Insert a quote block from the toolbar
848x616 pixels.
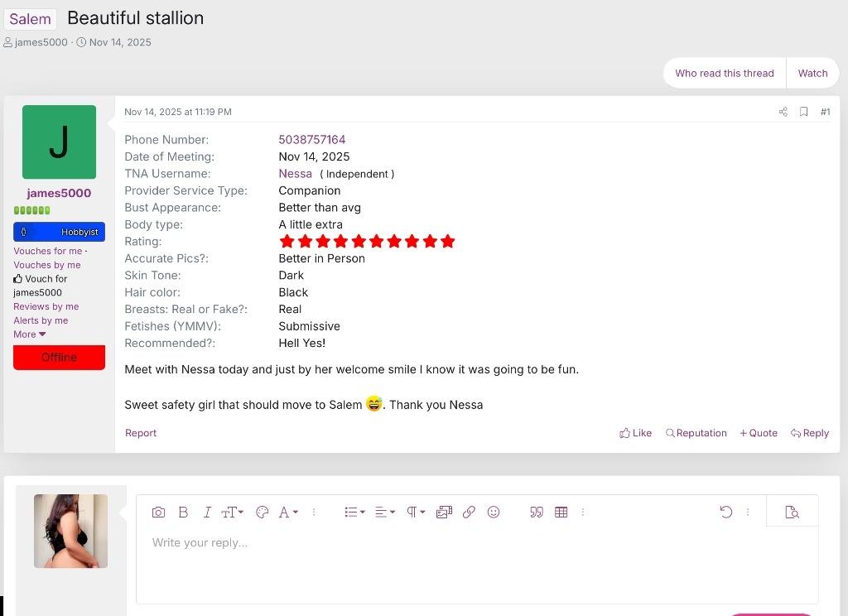(537, 513)
